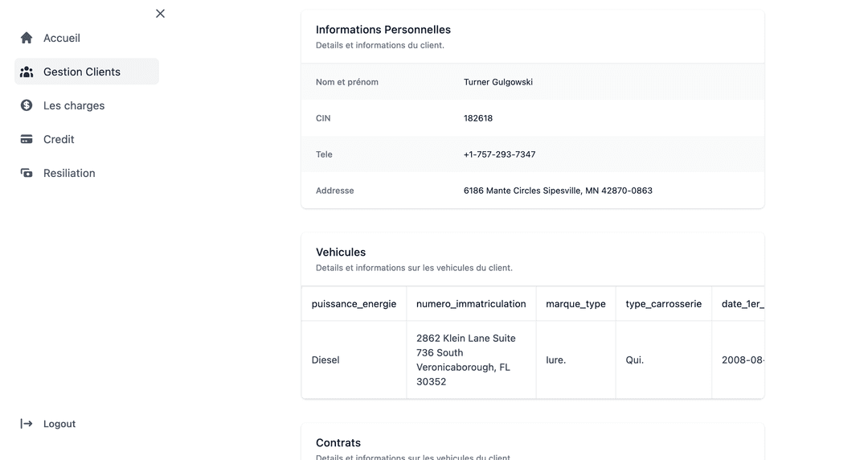Close the sidebar with the X icon
This screenshot has width=868, height=460.
click(x=160, y=14)
